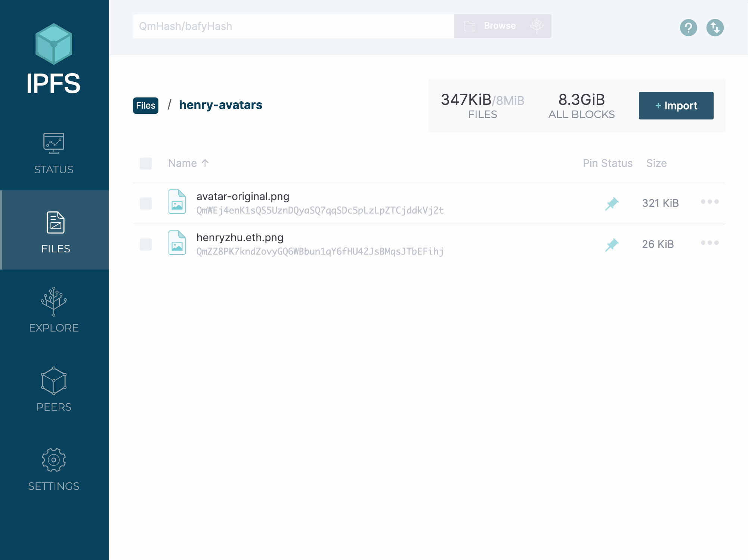The height and width of the screenshot is (560, 748).
Task: Open the Peers cube icon
Action: (54, 381)
